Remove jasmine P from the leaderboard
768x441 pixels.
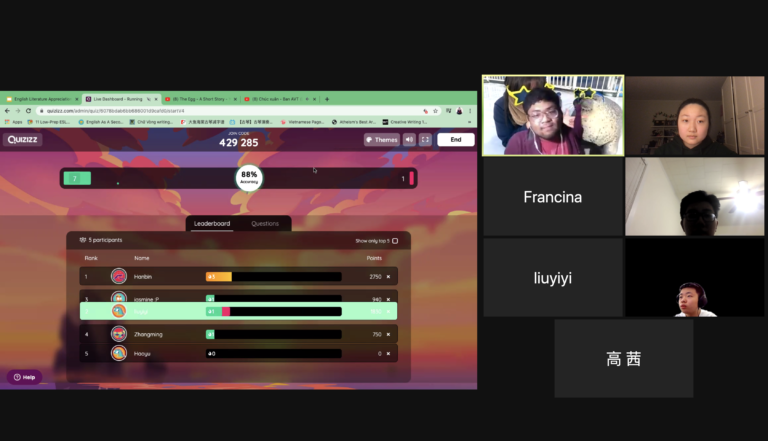pyautogui.click(x=388, y=299)
